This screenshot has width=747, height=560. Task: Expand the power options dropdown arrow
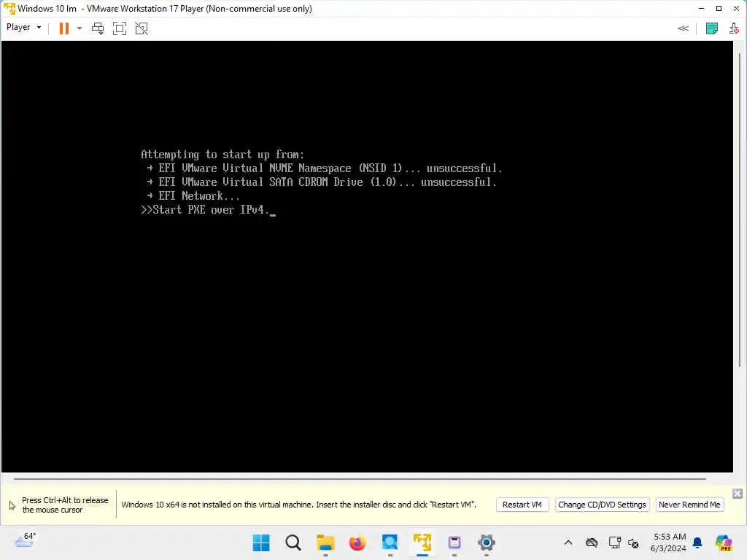click(79, 28)
